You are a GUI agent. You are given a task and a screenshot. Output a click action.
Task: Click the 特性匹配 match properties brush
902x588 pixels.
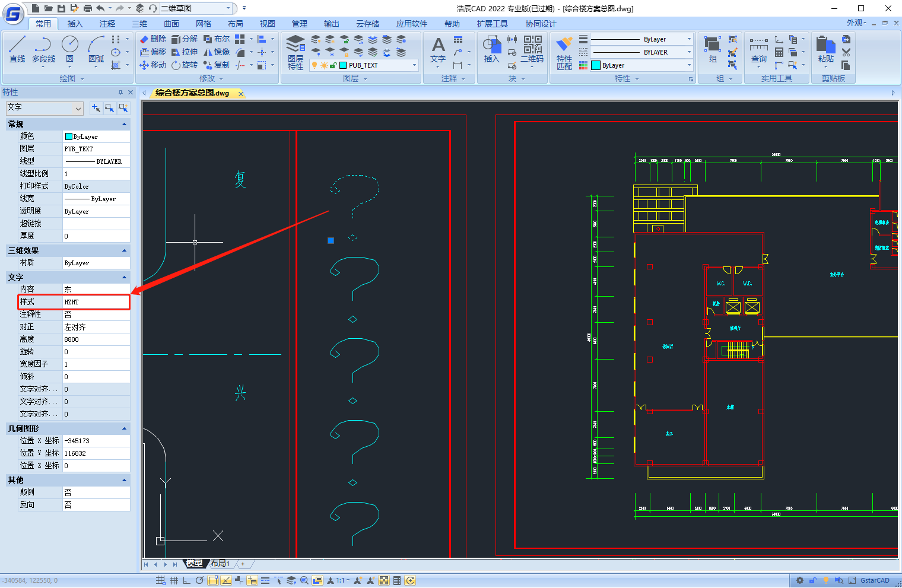coord(564,52)
